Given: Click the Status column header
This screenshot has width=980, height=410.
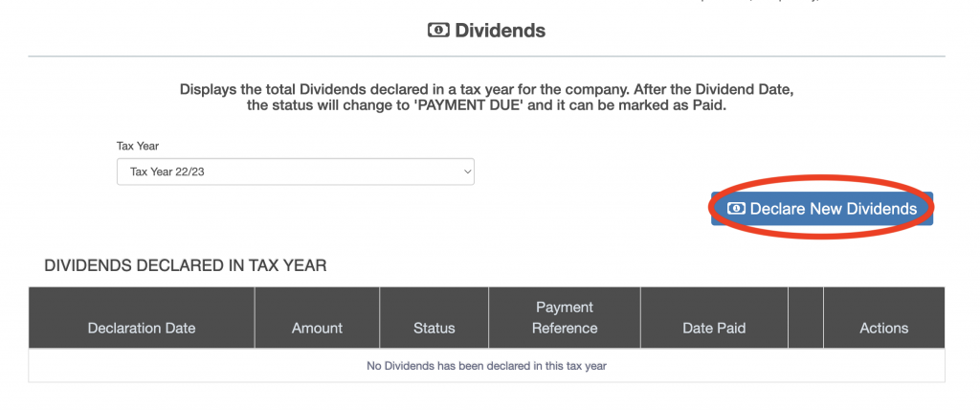Looking at the screenshot, I should pos(434,328).
